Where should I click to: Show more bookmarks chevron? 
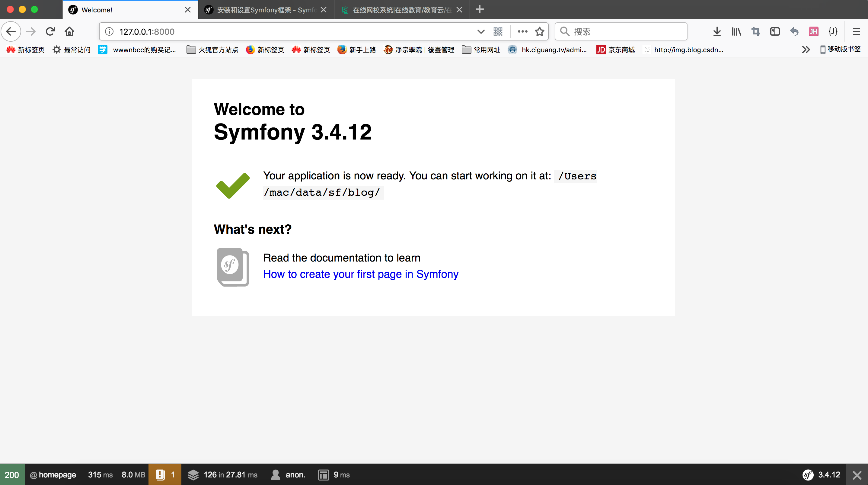pos(806,50)
